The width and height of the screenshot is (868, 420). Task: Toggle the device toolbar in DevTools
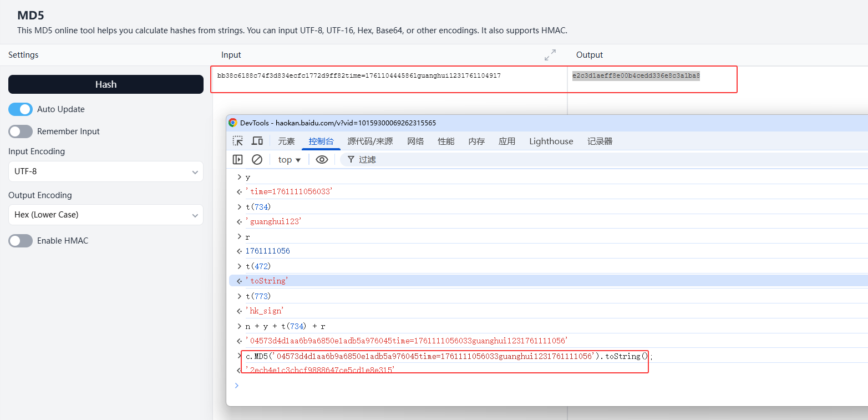(x=257, y=141)
